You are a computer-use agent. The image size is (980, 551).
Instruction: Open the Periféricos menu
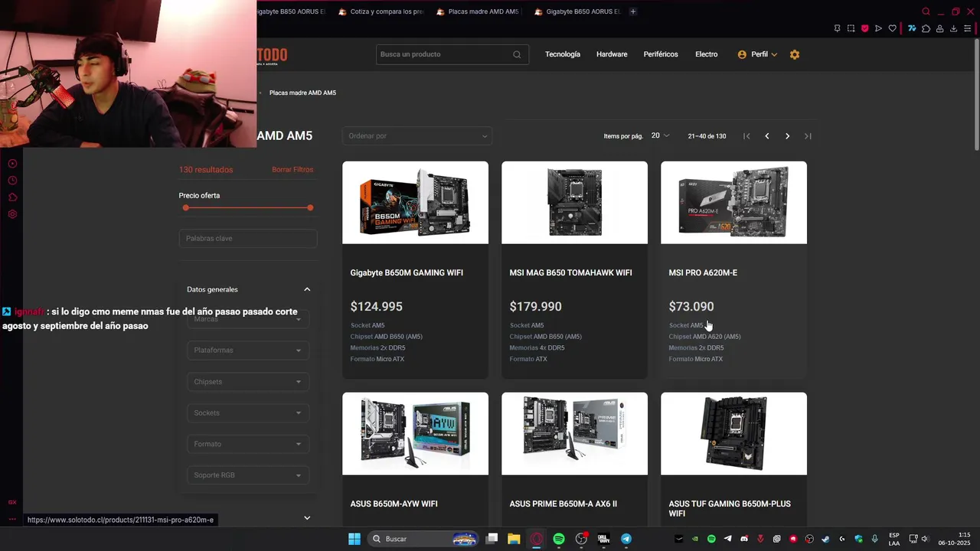661,54
